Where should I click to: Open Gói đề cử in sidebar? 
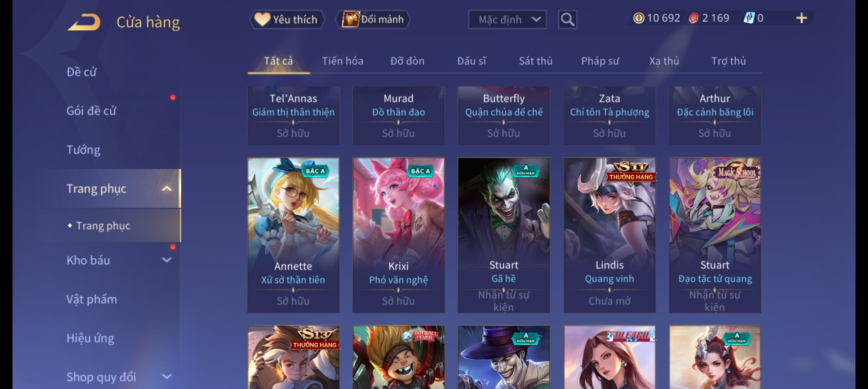[x=91, y=111]
